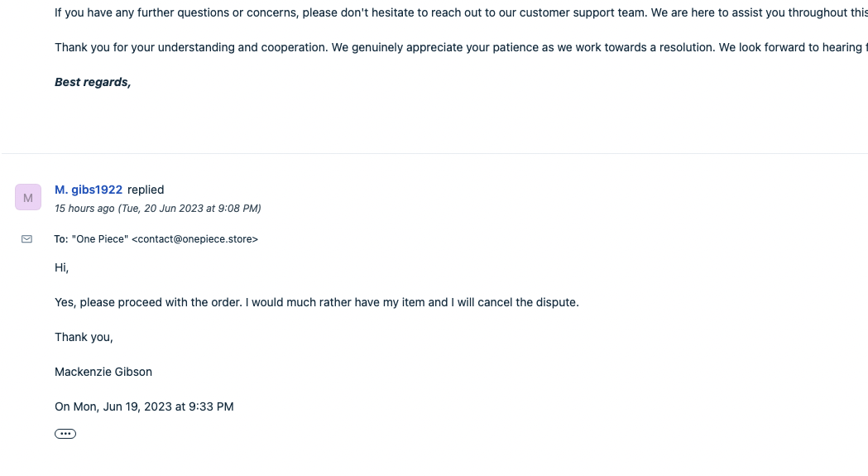Click the bold italic "Best regards," text
Image resolution: width=868 pixels, height=476 pixels.
coord(93,82)
